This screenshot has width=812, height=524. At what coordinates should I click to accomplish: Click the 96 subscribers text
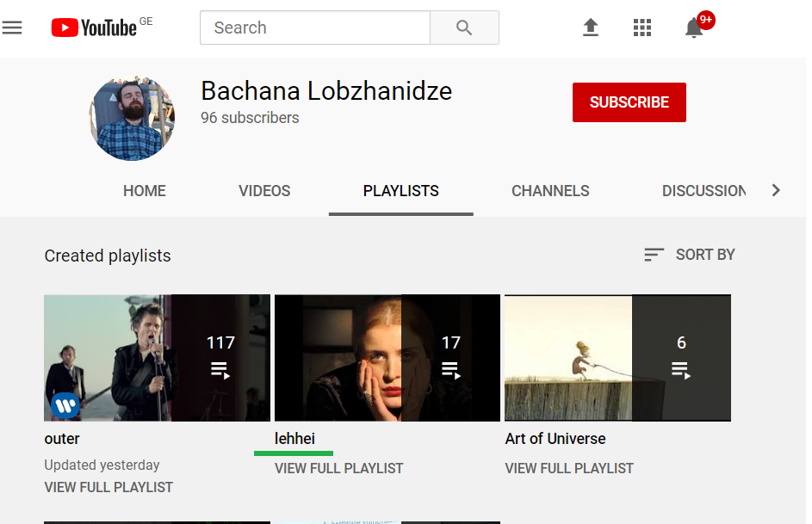pyautogui.click(x=250, y=118)
